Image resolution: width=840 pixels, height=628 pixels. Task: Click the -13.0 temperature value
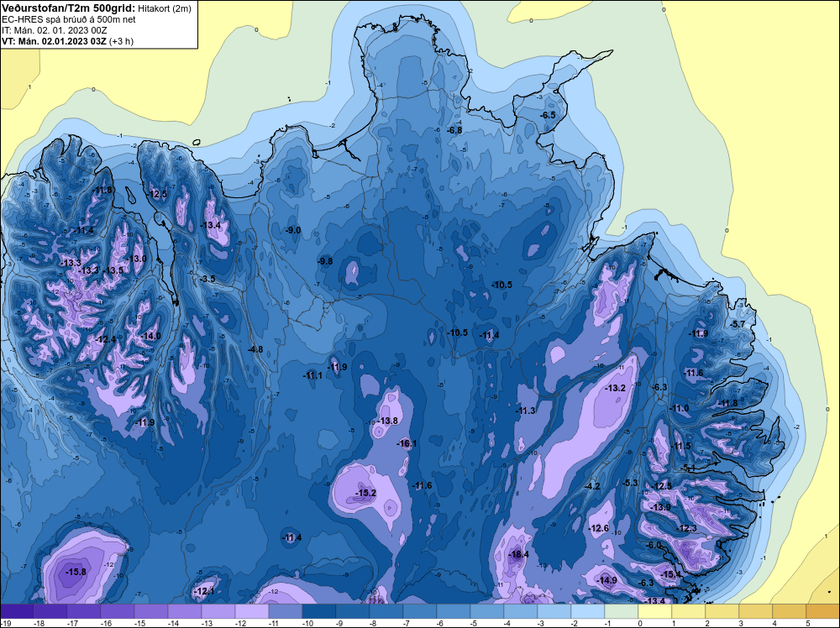[137, 259]
